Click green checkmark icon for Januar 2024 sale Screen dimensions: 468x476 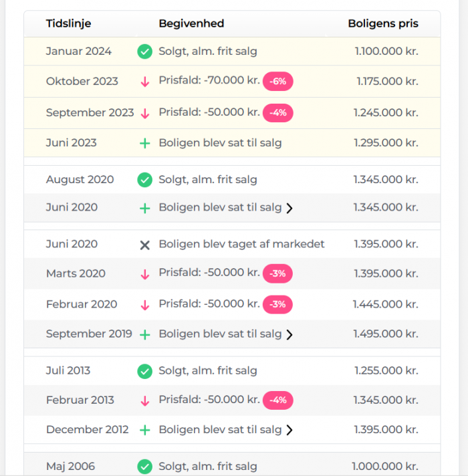tap(145, 51)
